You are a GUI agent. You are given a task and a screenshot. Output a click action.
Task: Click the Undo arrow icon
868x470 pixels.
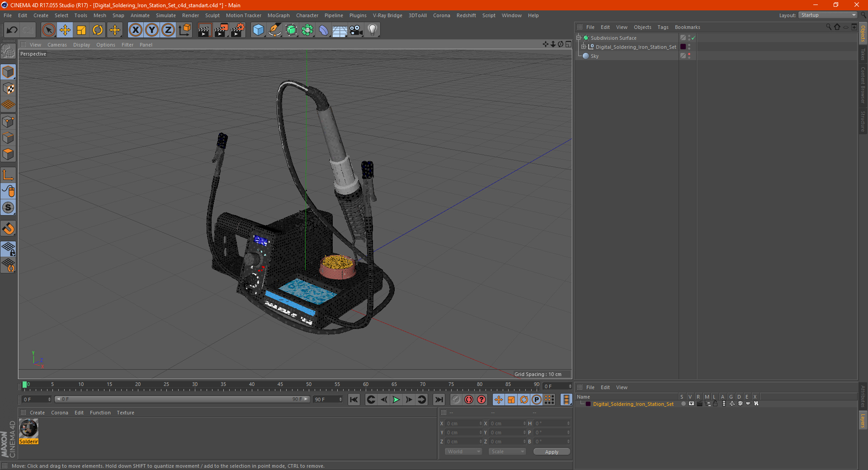pos(12,30)
